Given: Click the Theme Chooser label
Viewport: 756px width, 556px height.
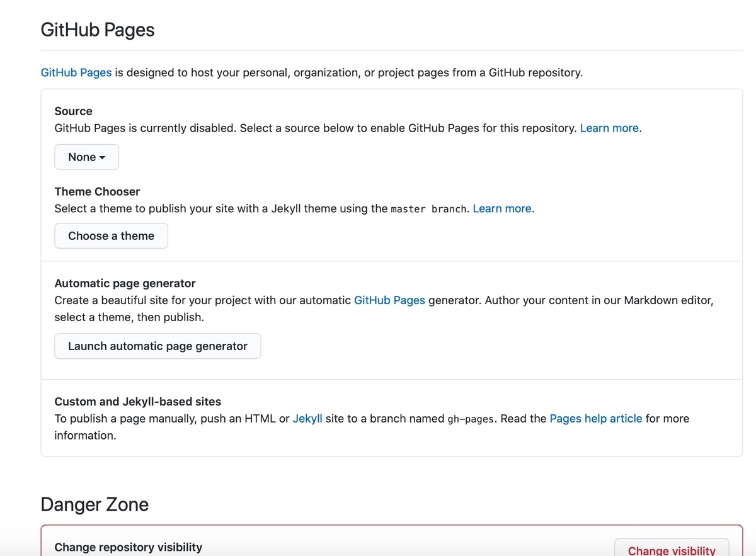Looking at the screenshot, I should (x=97, y=191).
